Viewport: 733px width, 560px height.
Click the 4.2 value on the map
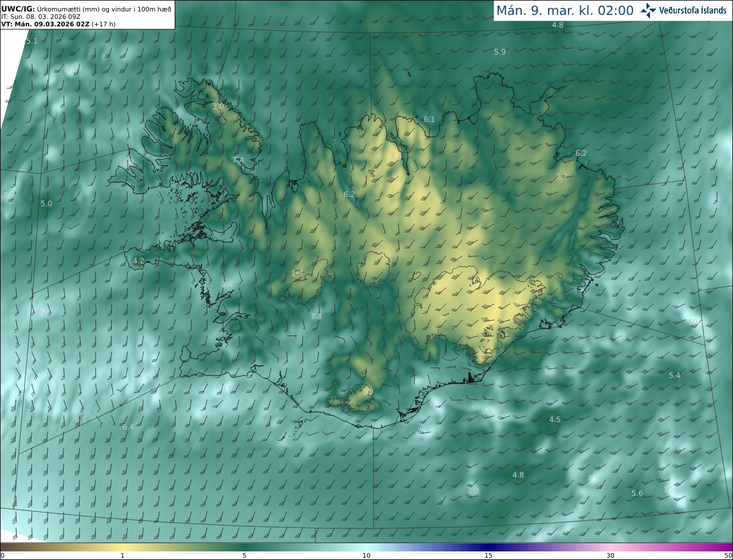tap(139, 261)
